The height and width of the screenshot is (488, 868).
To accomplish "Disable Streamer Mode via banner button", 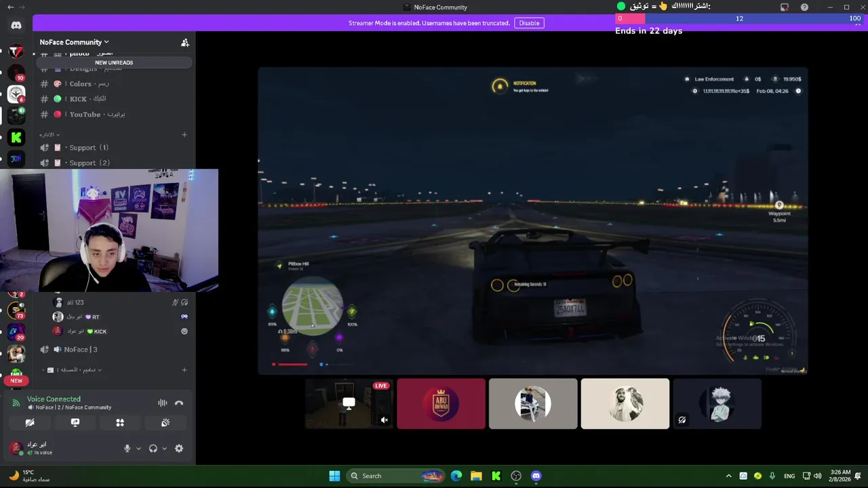I will click(x=529, y=23).
